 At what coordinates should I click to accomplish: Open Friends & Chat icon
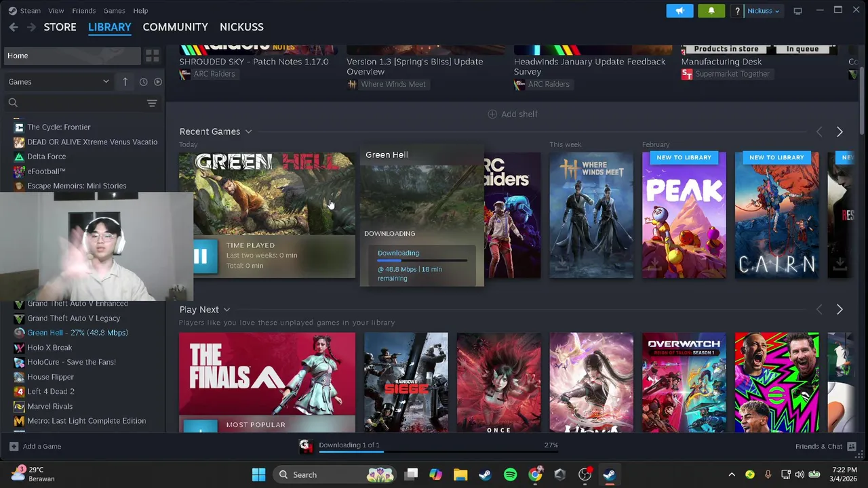pos(852,446)
